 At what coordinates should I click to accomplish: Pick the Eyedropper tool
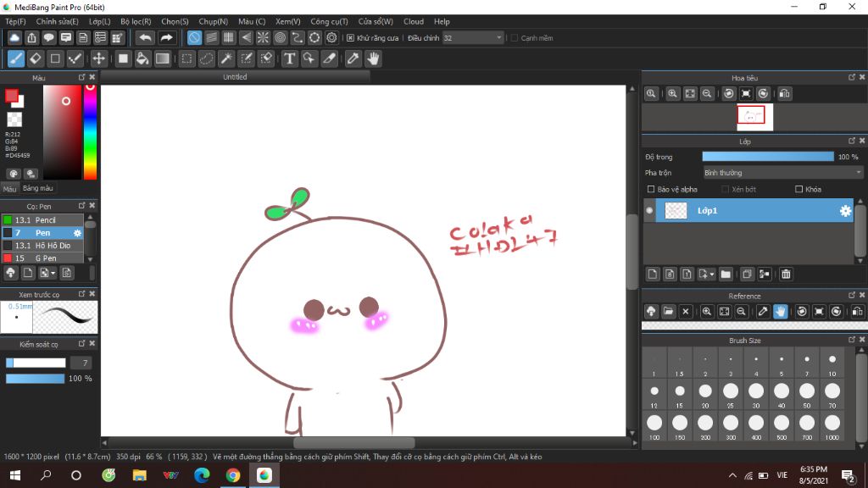pos(353,58)
